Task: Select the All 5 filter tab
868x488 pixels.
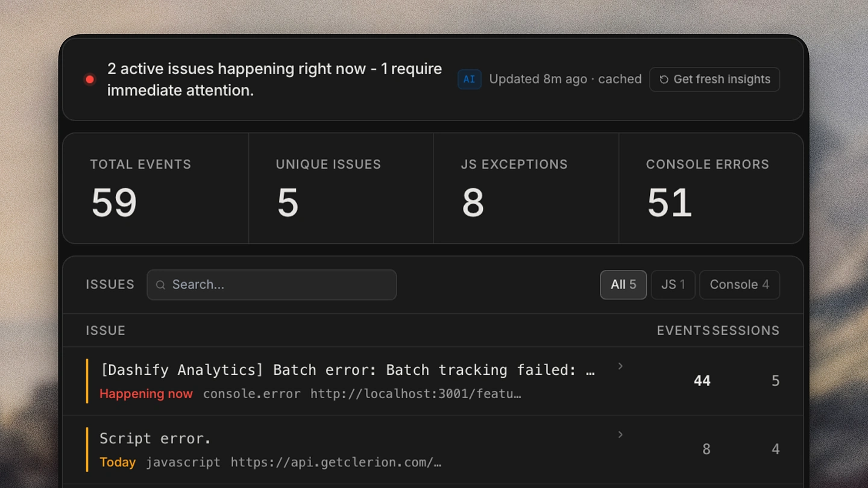Action: (x=623, y=285)
